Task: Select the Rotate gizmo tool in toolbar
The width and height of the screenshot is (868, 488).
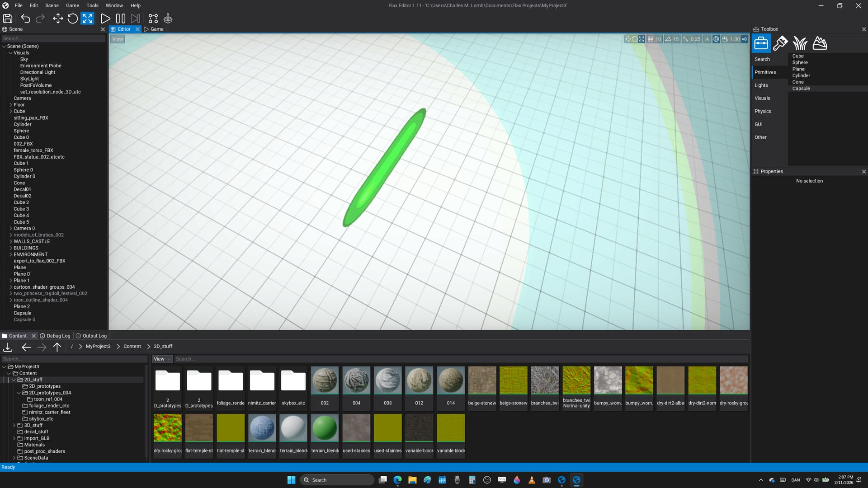Action: point(72,19)
